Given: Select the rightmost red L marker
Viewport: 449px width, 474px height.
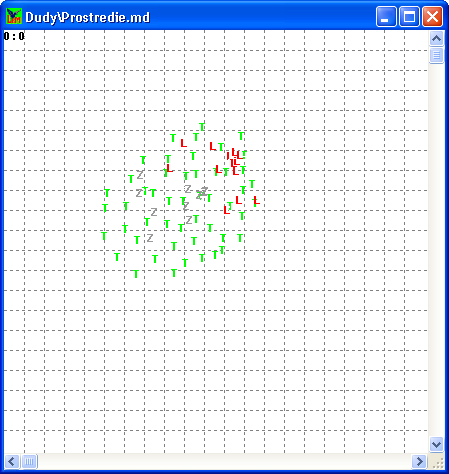Looking at the screenshot, I should point(256,200).
